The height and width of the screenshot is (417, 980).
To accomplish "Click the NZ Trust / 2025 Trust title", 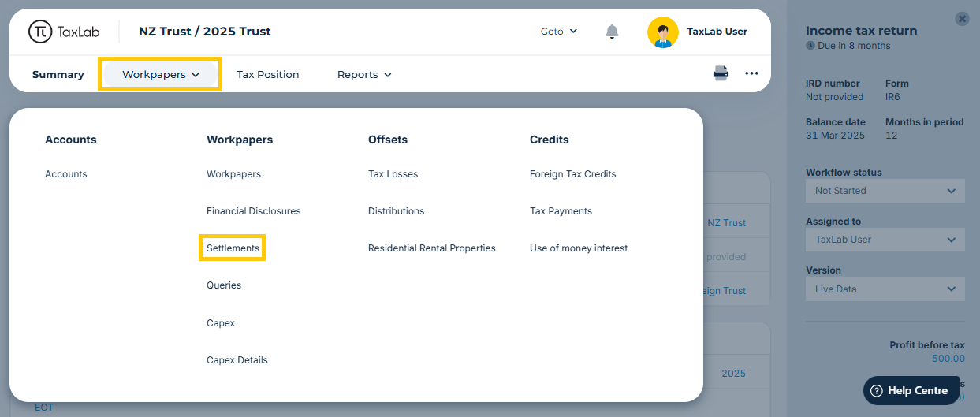I will coord(205,32).
